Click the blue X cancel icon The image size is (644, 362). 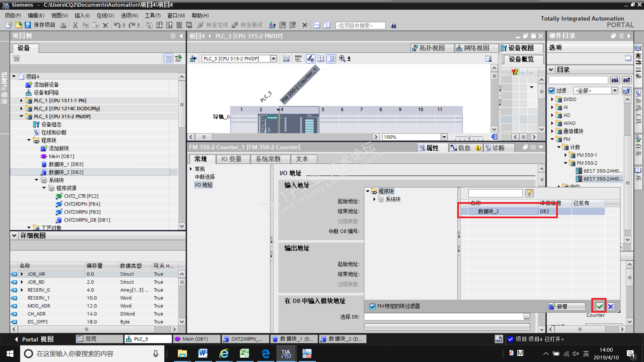(611, 306)
